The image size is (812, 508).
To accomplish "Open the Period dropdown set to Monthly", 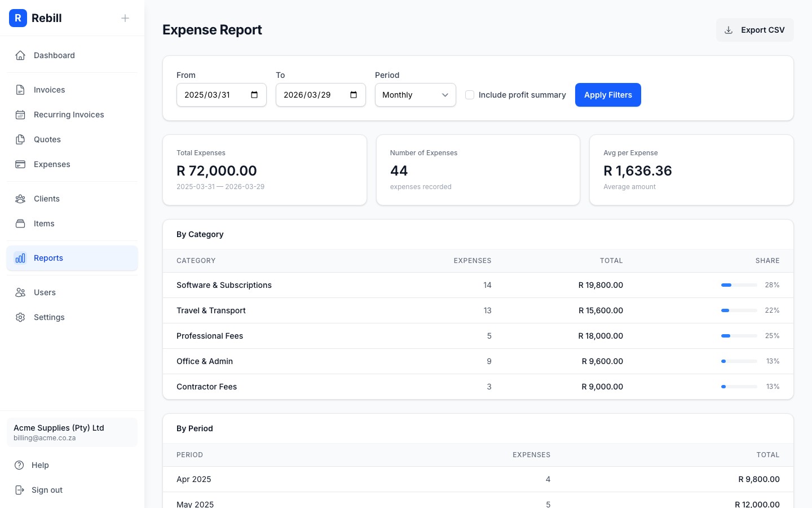I will tap(415, 95).
